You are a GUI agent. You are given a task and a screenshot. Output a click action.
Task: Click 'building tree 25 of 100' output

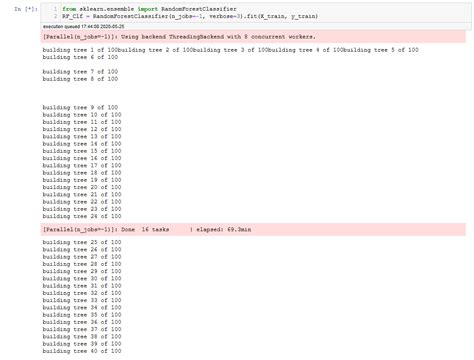point(82,242)
